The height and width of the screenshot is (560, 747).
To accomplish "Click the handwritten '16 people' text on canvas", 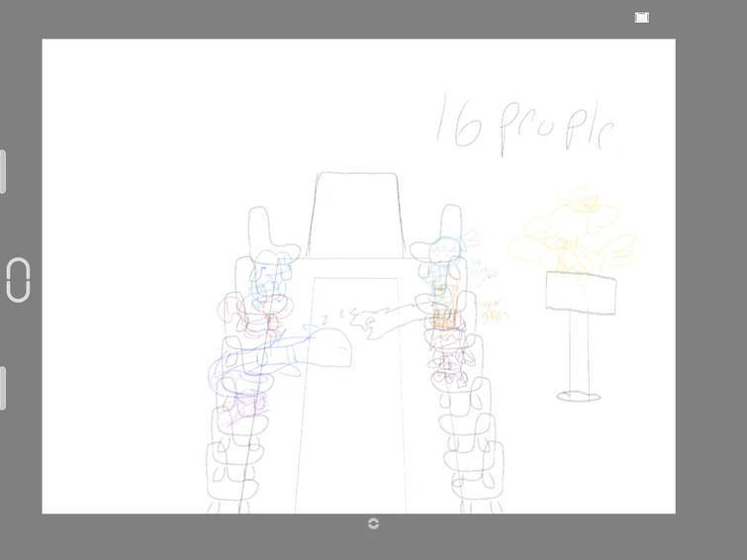I will point(525,124).
